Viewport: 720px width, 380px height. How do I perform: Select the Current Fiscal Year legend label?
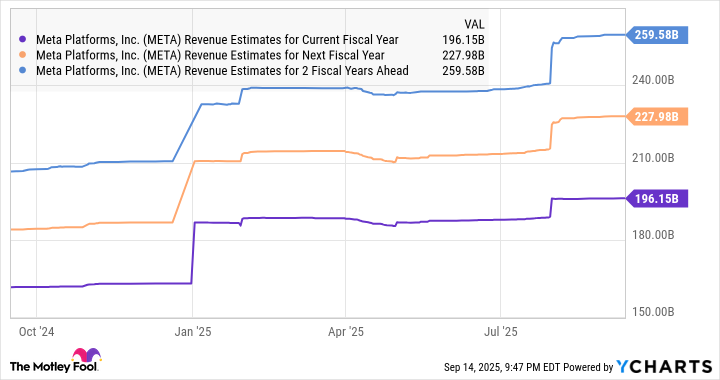tap(217, 40)
